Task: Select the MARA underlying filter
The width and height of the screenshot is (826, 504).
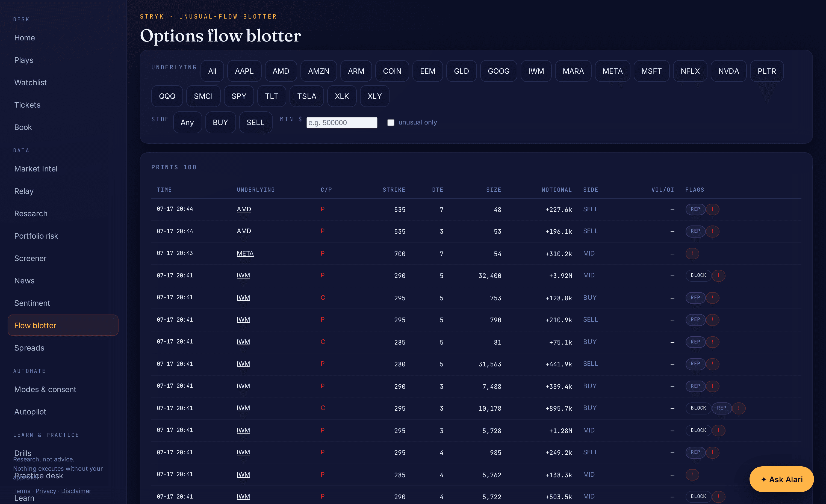Action: tap(573, 71)
